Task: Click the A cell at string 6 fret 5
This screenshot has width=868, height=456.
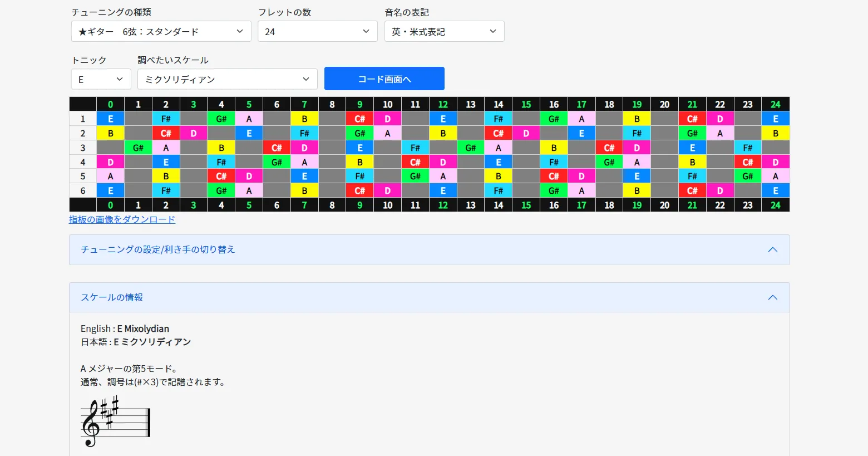Action: [x=249, y=190]
